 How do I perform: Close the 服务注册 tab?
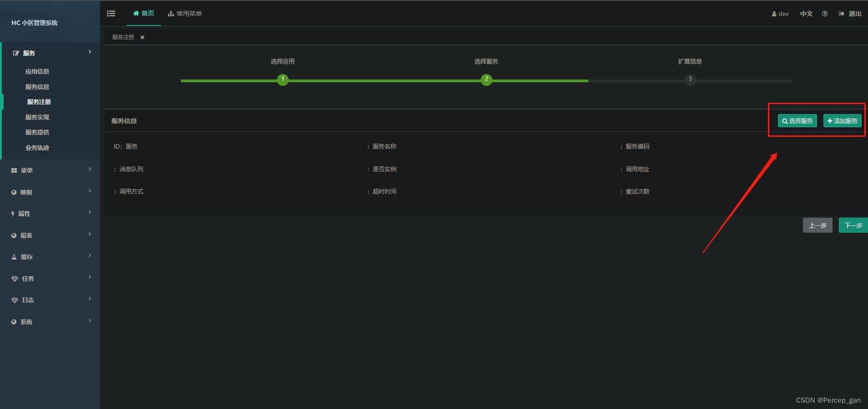tap(142, 37)
